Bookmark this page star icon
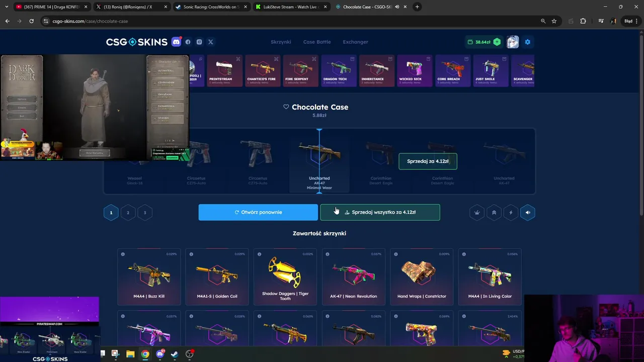 [554, 21]
